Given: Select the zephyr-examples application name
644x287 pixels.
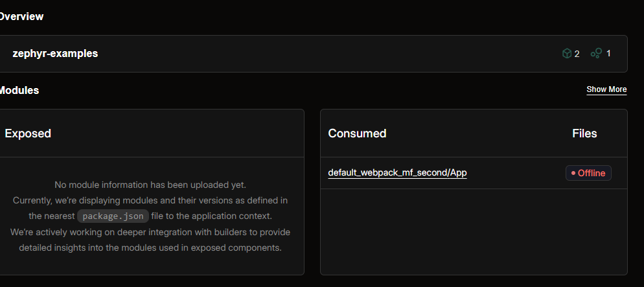Looking at the screenshot, I should [55, 53].
